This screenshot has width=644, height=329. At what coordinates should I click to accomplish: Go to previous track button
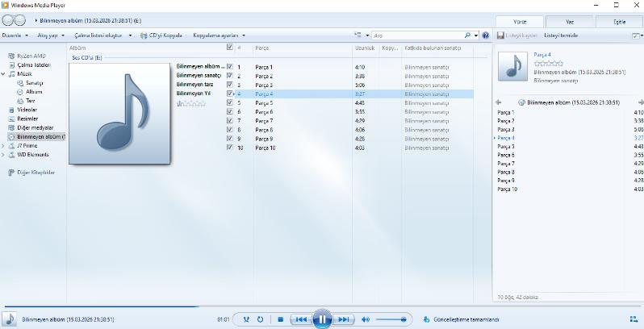300,319
